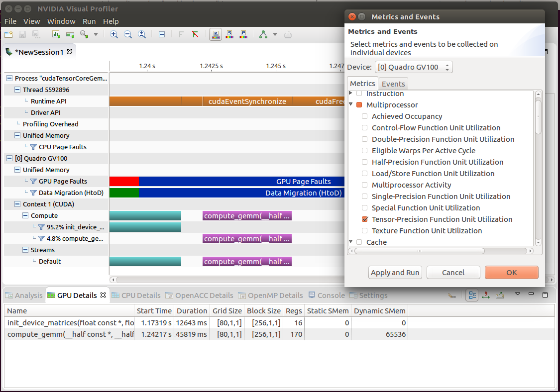Click the Cancel button
The image size is (560, 392).
pyautogui.click(x=453, y=272)
